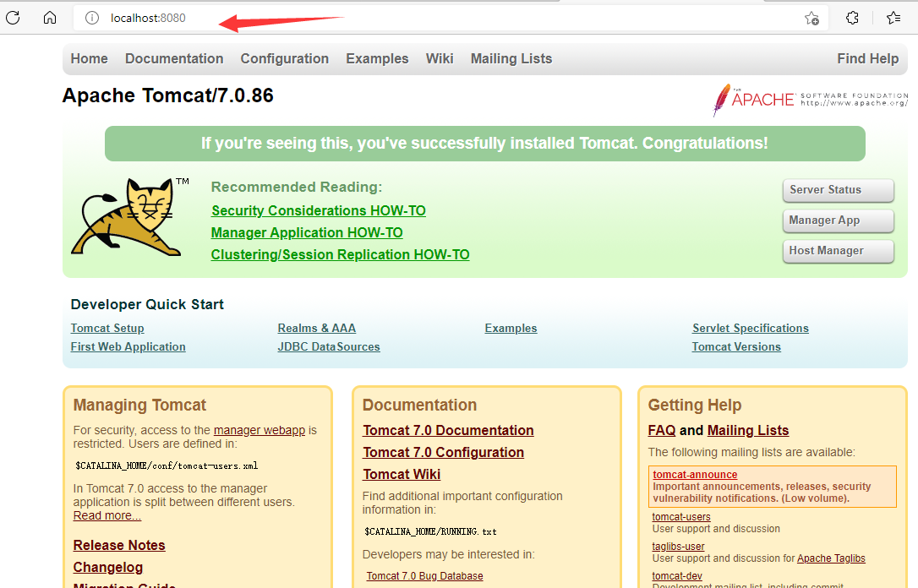The width and height of the screenshot is (918, 588).
Task: View site information icon beside localhost
Action: [x=92, y=18]
